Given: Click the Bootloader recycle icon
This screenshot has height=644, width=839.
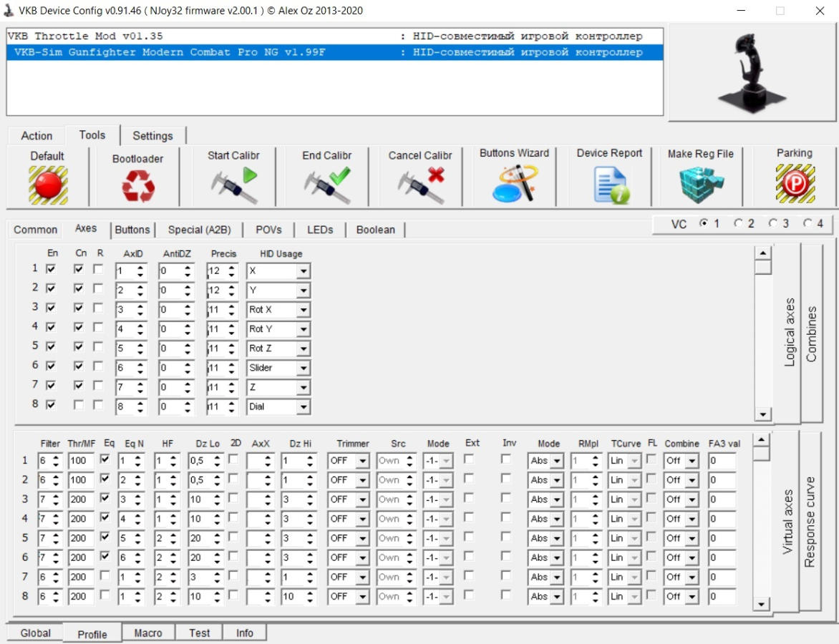Looking at the screenshot, I should 137,186.
